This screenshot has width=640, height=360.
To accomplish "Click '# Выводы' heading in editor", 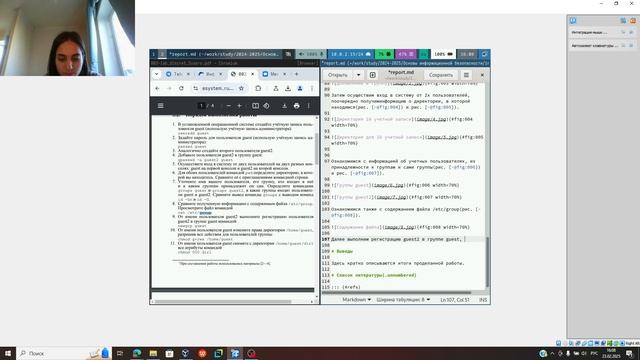I will [x=342, y=251].
